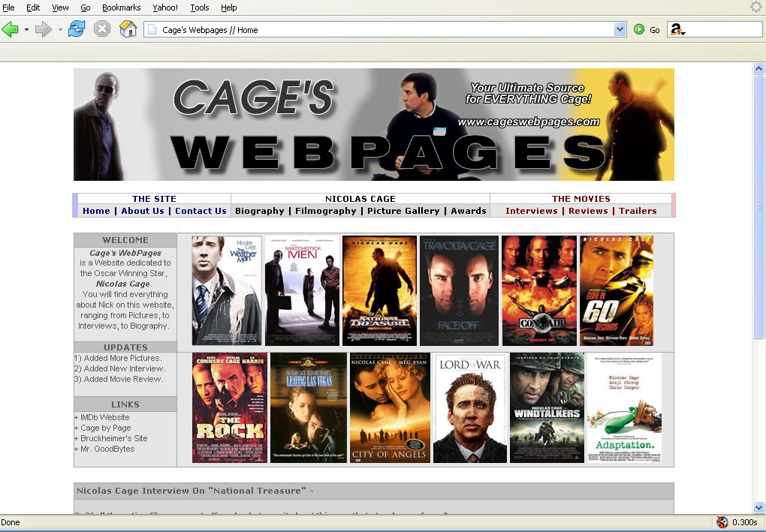Expand the address bar URL dropdown

pos(620,30)
